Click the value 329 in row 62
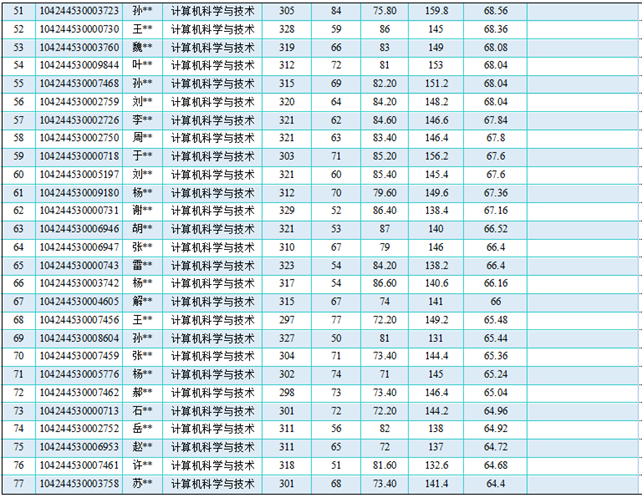Screen dimensions: 642x498 pos(287,210)
